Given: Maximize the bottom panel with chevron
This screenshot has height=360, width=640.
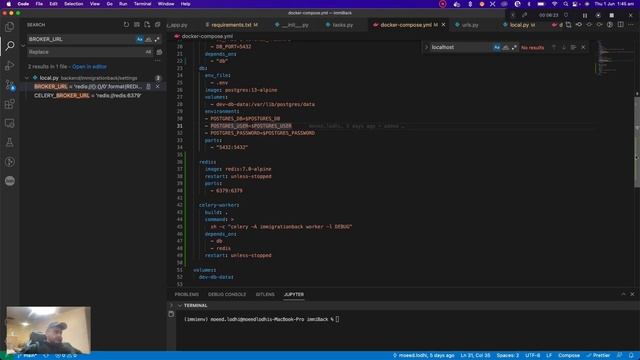Looking at the screenshot, I should pyautogui.click(x=623, y=294).
